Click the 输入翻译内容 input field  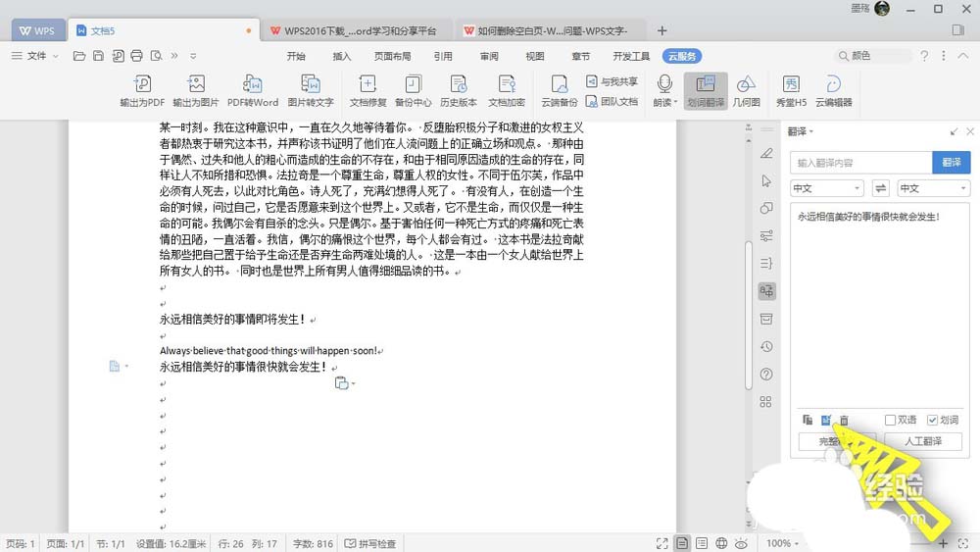[x=861, y=163]
